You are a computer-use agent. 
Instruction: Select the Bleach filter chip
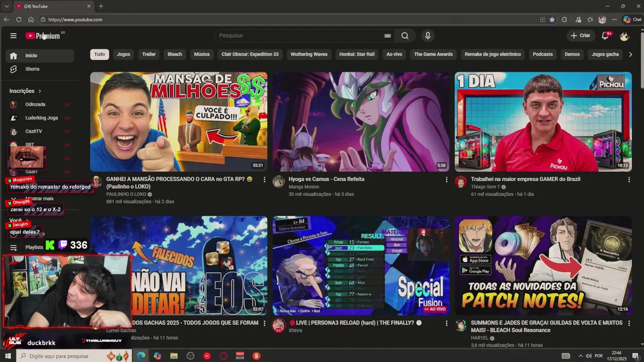(175, 54)
